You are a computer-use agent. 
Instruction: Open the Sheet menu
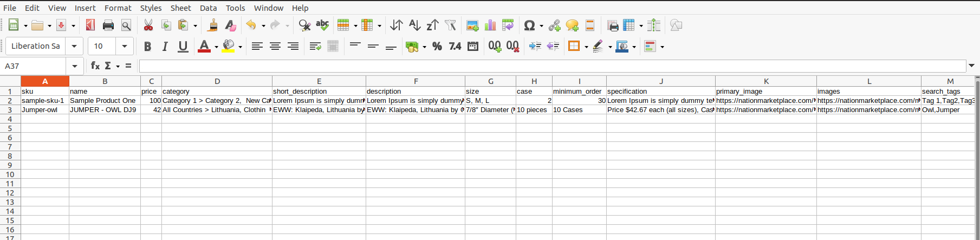[x=180, y=8]
